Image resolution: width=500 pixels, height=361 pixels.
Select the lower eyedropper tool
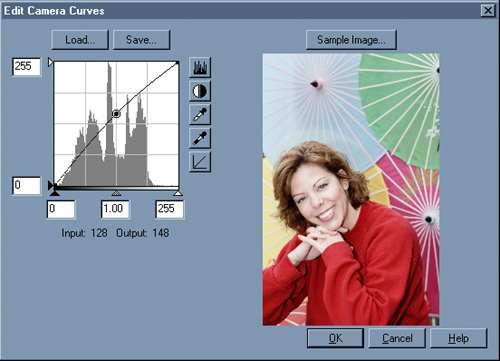tap(200, 138)
